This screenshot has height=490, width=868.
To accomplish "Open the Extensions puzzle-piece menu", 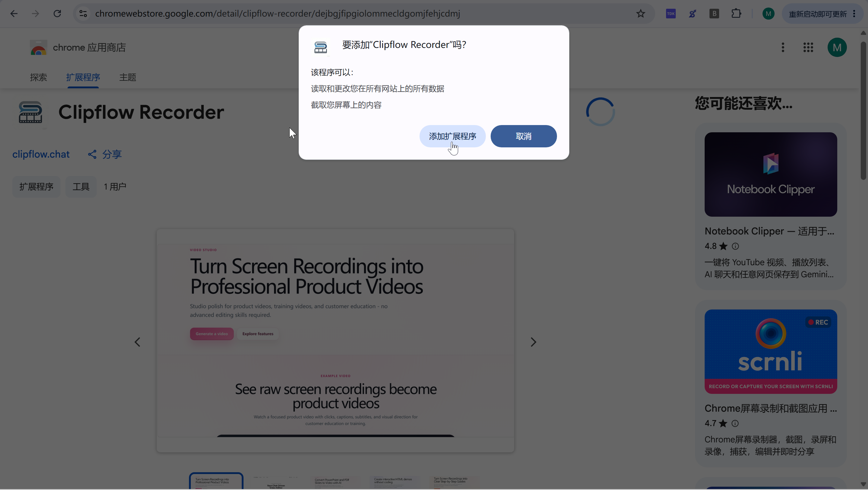I will (736, 14).
